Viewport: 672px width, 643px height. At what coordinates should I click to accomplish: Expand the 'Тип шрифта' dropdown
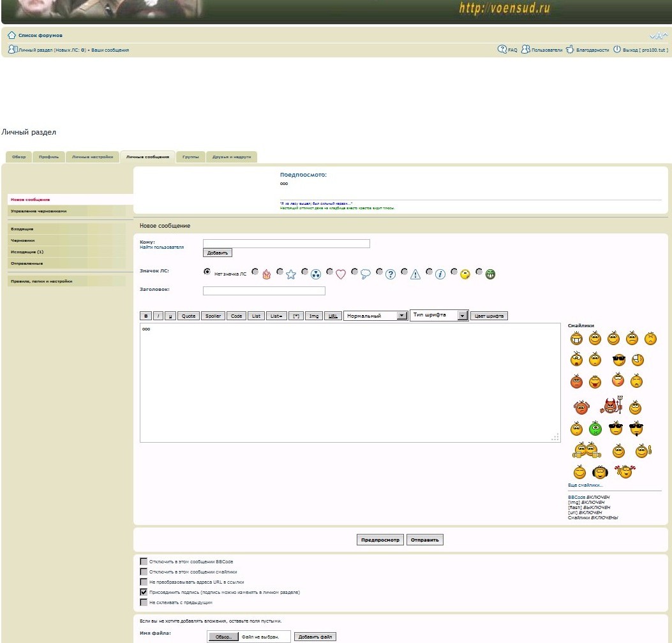439,315
